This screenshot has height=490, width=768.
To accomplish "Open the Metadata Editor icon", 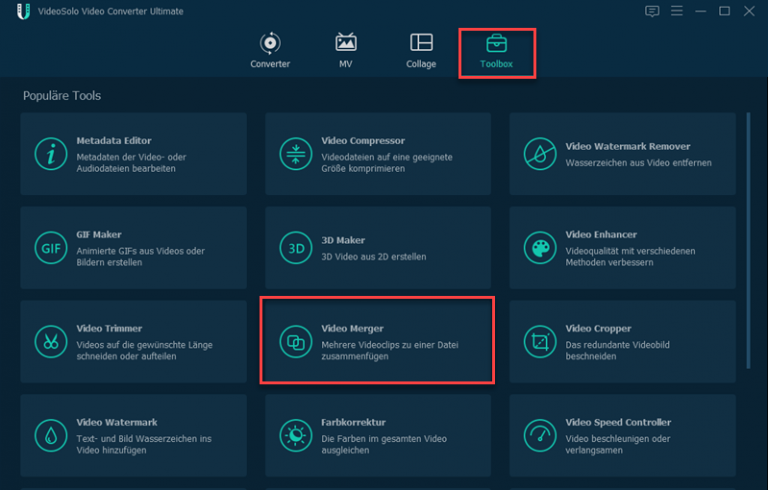I will click(x=51, y=154).
